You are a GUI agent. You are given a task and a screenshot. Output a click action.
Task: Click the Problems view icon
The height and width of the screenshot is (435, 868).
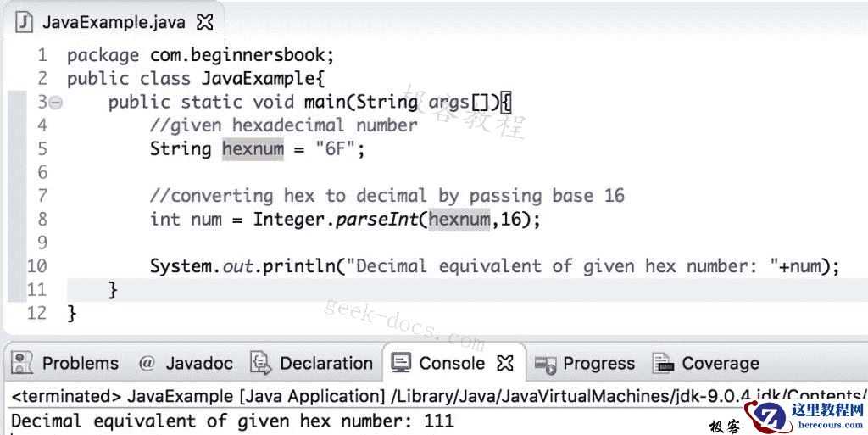(23, 363)
